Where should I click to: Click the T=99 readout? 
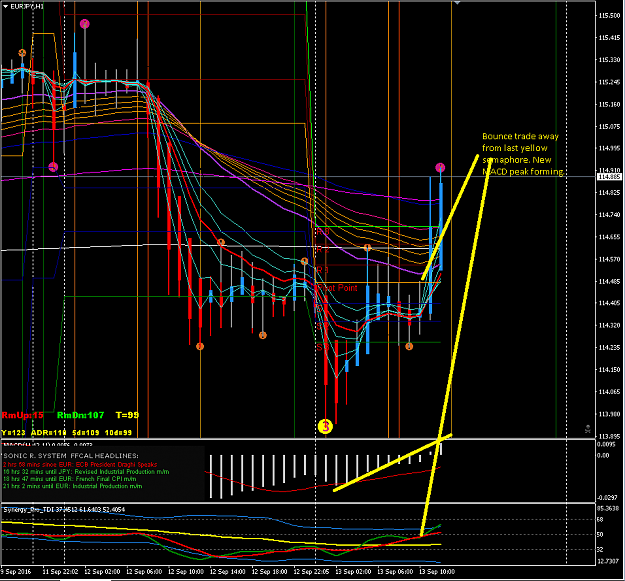[x=127, y=415]
